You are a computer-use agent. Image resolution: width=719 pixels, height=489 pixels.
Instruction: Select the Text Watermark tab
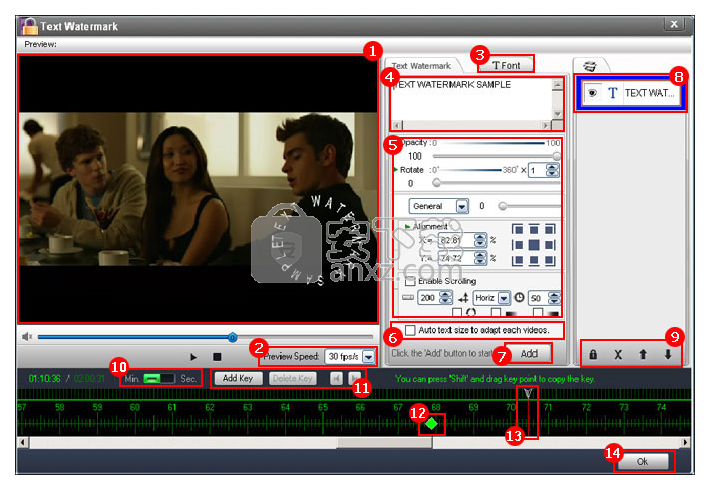click(421, 66)
